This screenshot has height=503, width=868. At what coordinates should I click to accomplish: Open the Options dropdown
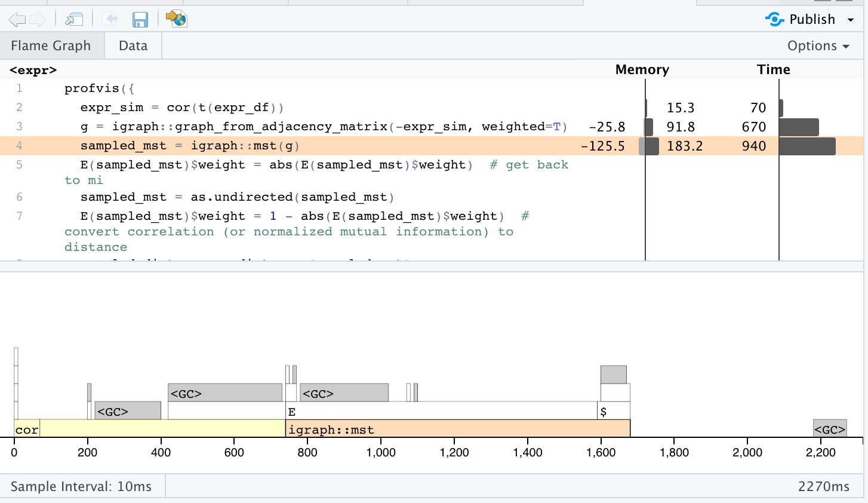click(x=818, y=45)
